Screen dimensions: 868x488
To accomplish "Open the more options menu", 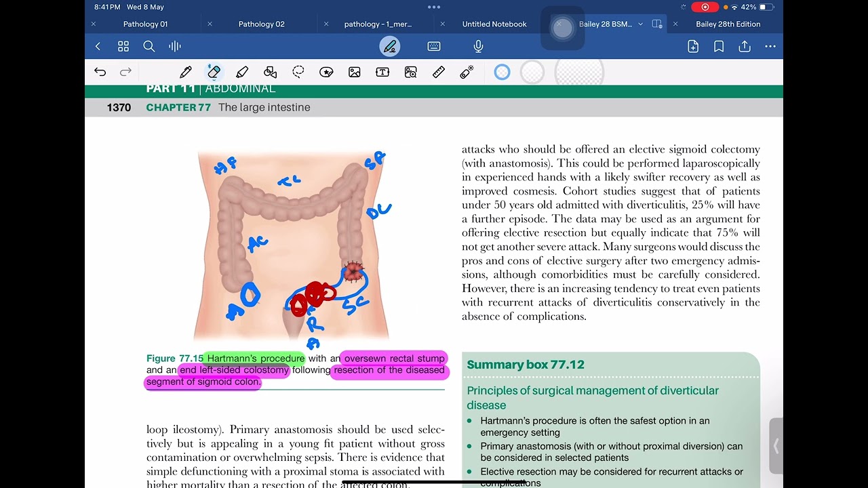I will 770,46.
